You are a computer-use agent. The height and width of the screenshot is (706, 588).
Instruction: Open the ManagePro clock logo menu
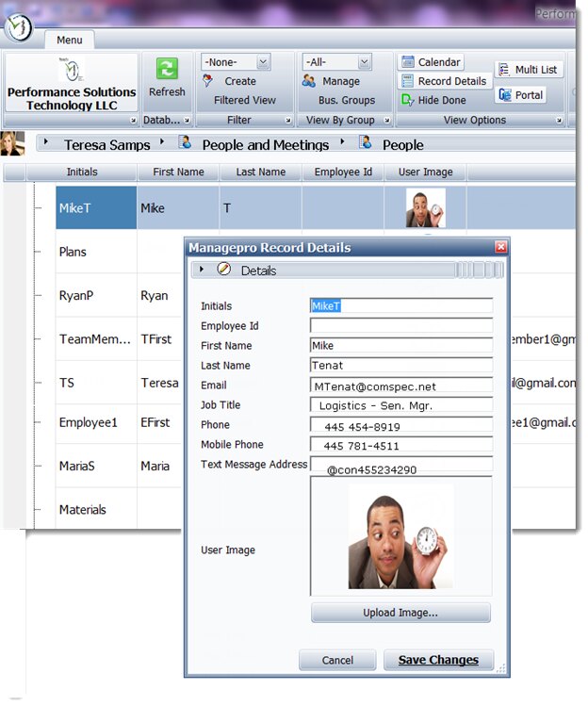click(18, 27)
